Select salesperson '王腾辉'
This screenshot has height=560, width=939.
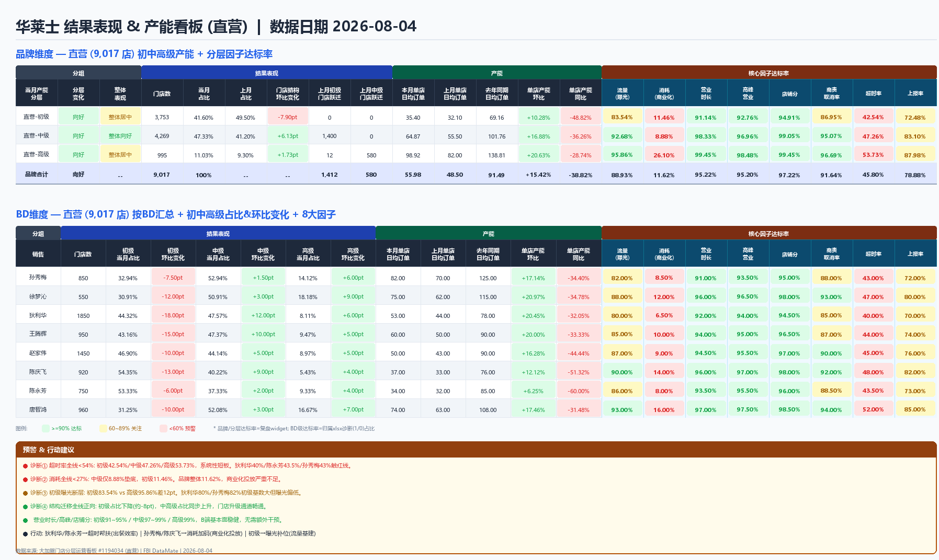click(x=38, y=334)
